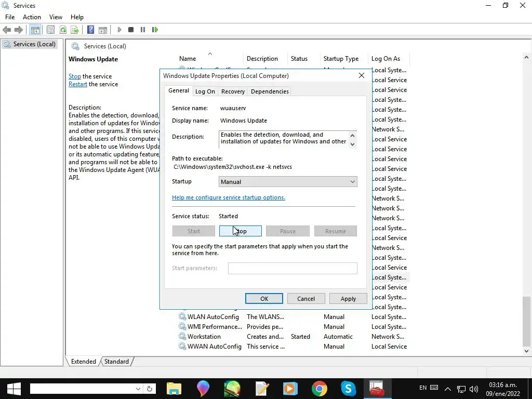Click the Forward arrow in the toolbar
This screenshot has width=532, height=399.
click(19, 30)
